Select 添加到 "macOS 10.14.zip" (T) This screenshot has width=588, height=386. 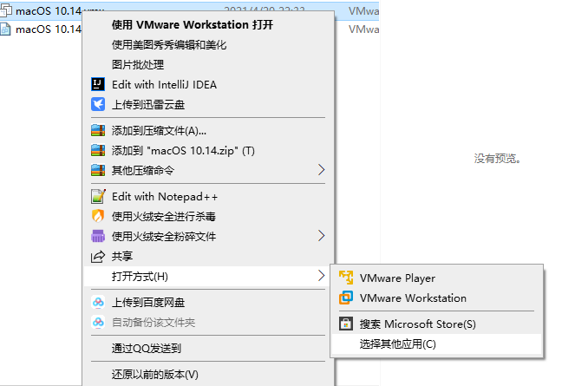(183, 151)
